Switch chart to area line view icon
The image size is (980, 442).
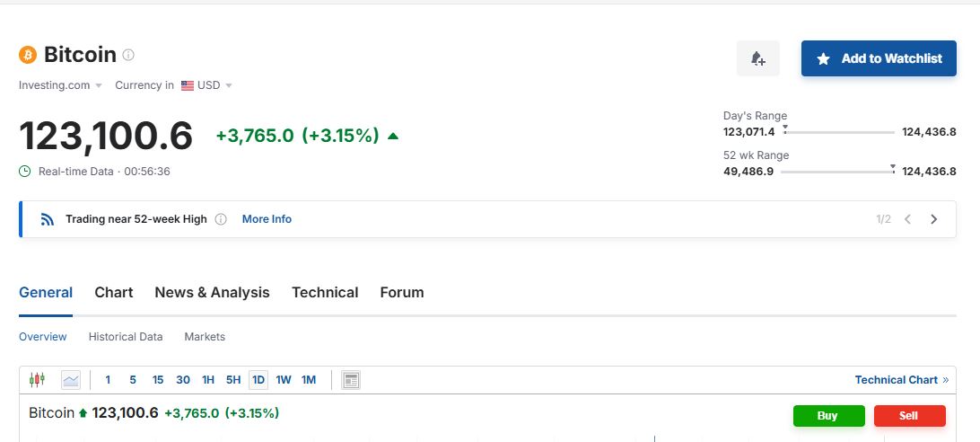pos(71,379)
